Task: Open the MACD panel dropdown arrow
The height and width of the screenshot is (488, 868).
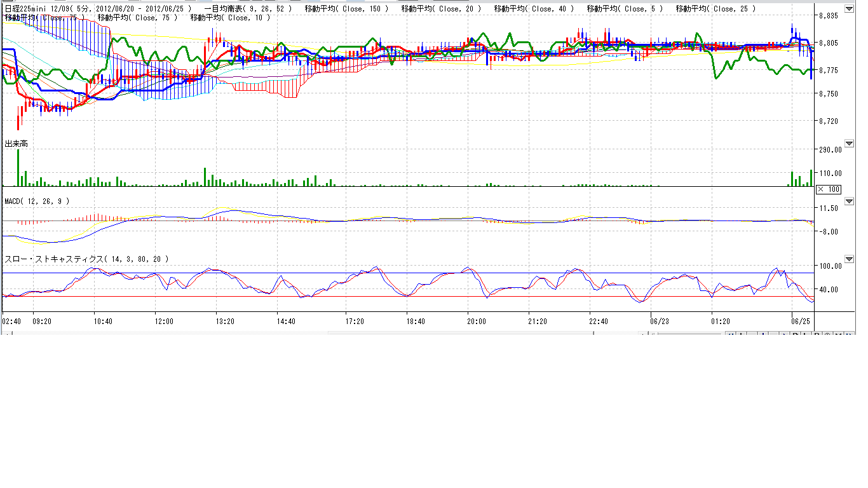Action: point(849,201)
